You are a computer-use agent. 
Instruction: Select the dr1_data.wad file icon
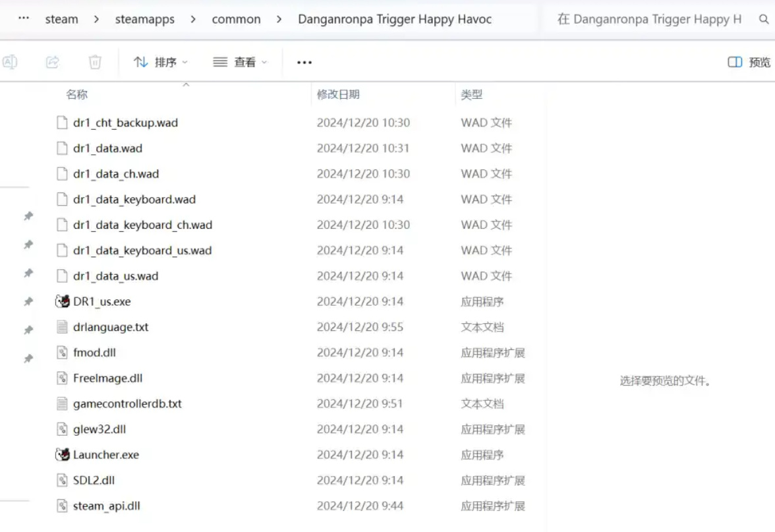[62, 148]
